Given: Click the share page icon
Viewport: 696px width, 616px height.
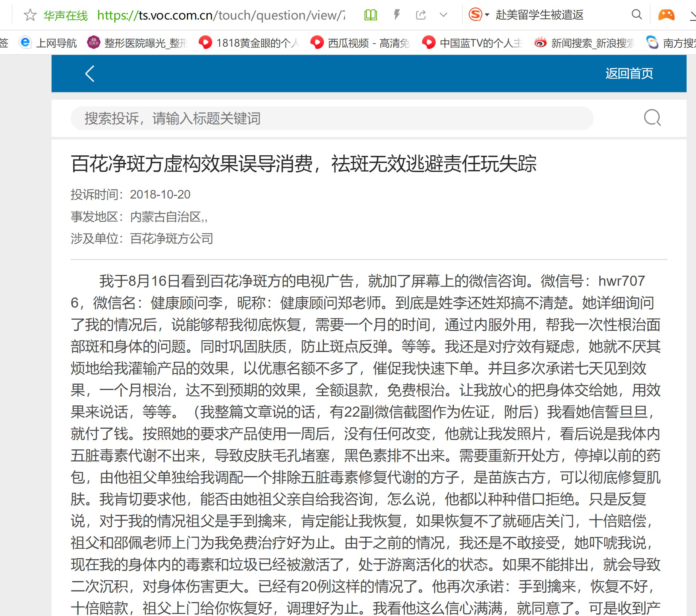Looking at the screenshot, I should click(x=421, y=15).
